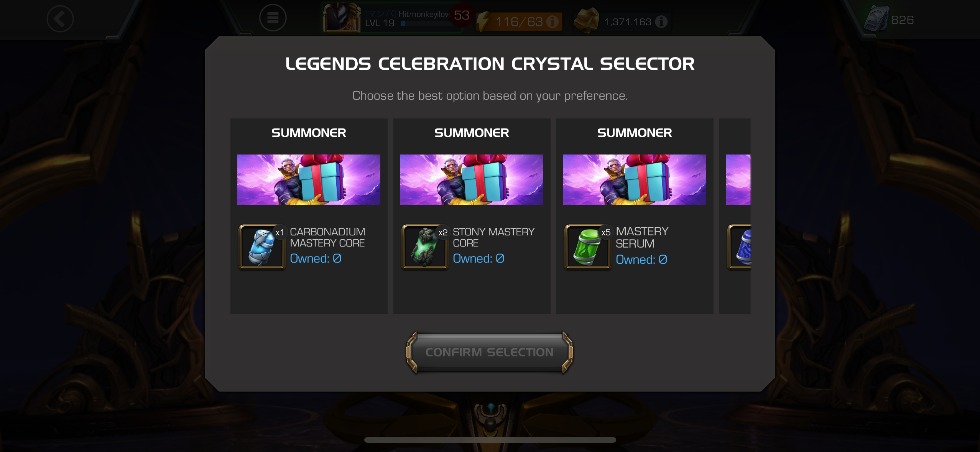Tap the energy lightning bolt icon
The height and width of the screenshot is (452, 980).
[x=484, y=21]
